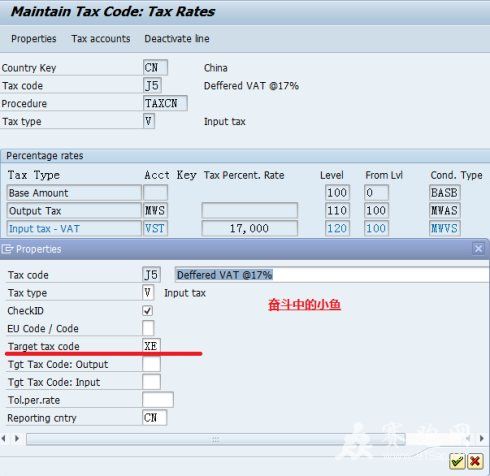Image resolution: width=490 pixels, height=476 pixels.
Task: Cancel with the red X icon
Action: click(475, 461)
